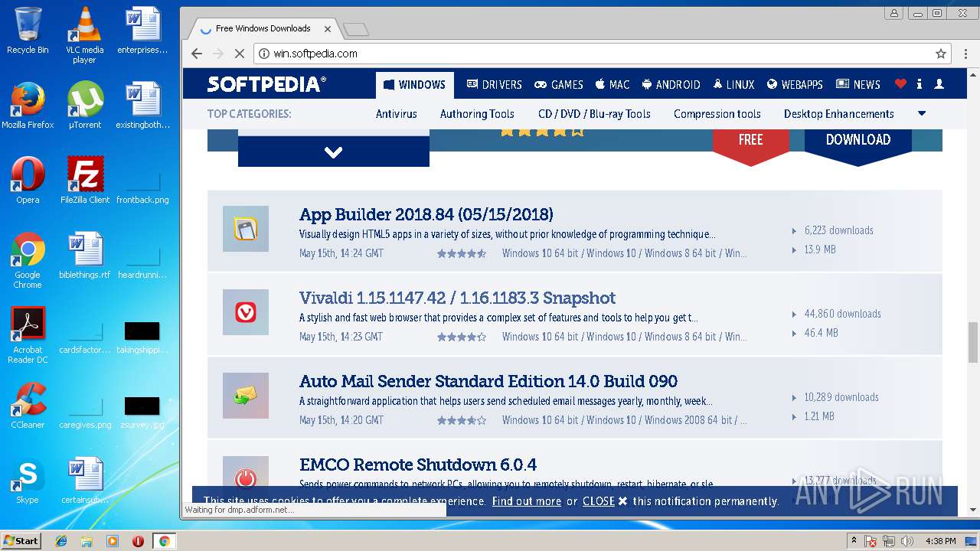Open the WEBAPPS section

[795, 85]
